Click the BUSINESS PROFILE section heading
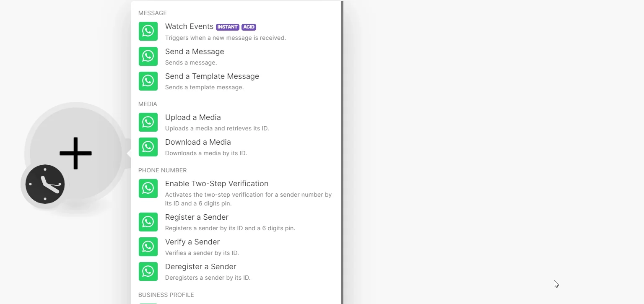The height and width of the screenshot is (304, 644). pos(166,295)
